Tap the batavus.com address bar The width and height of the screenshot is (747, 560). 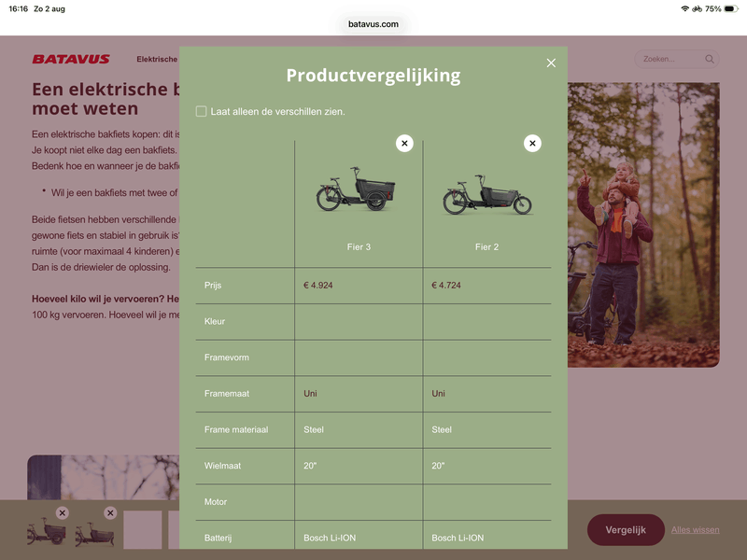(373, 24)
